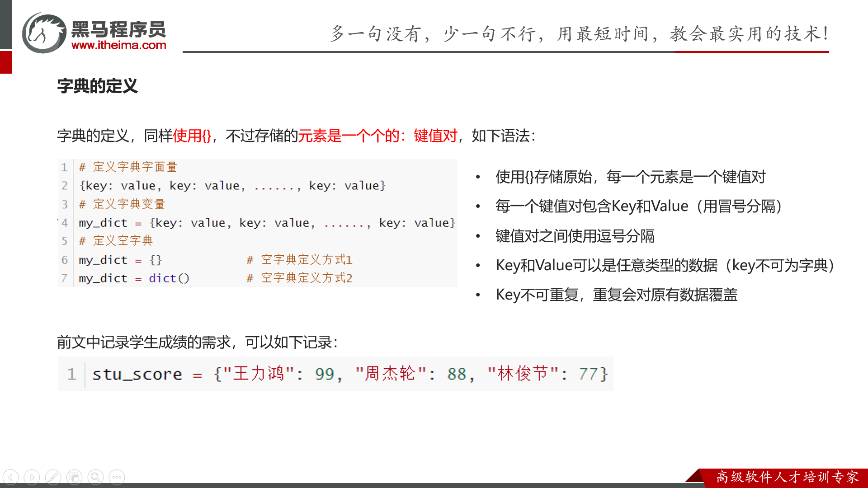Click the red 键值对 highlighted text
Screen dimensions: 868x488
pyautogui.click(x=435, y=136)
